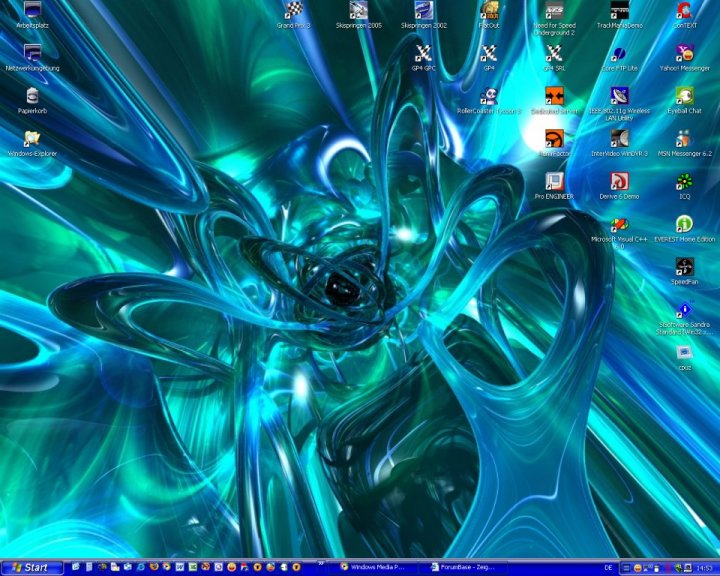The image size is (720, 576).
Task: Select the InterVideo WinDVR 3 shortcut
Action: point(619,143)
